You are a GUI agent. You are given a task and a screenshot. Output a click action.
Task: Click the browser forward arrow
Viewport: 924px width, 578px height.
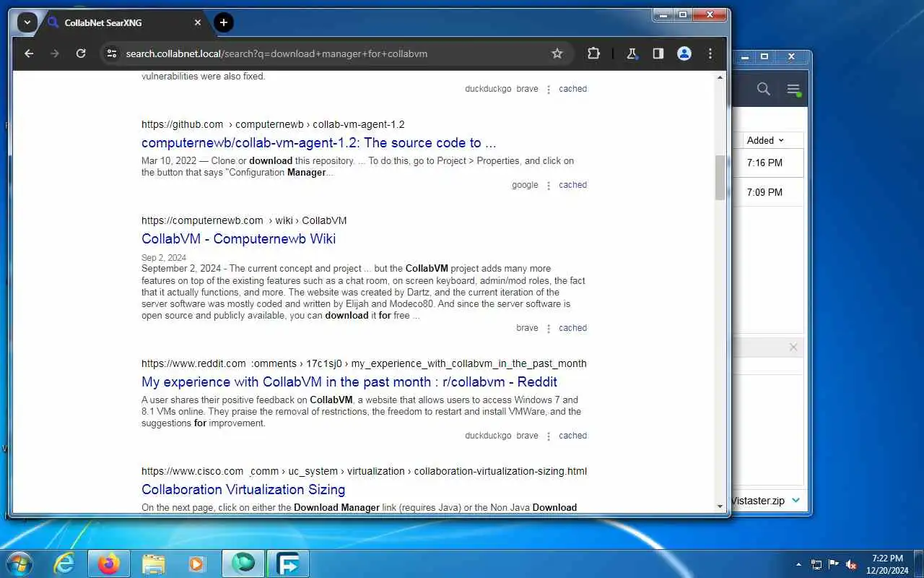tap(55, 53)
